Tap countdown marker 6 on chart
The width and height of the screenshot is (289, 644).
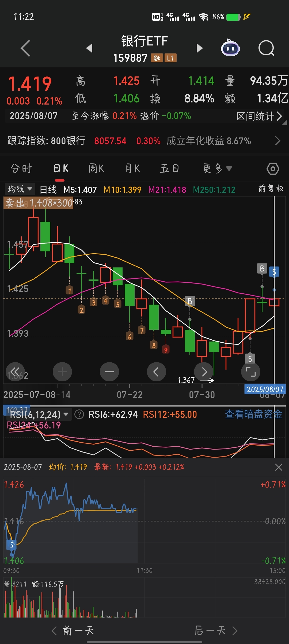(130, 336)
